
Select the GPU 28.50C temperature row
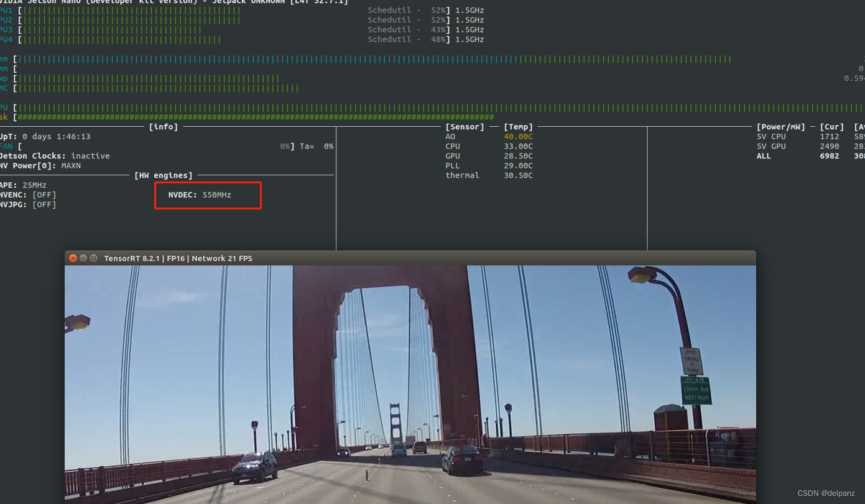click(x=489, y=156)
